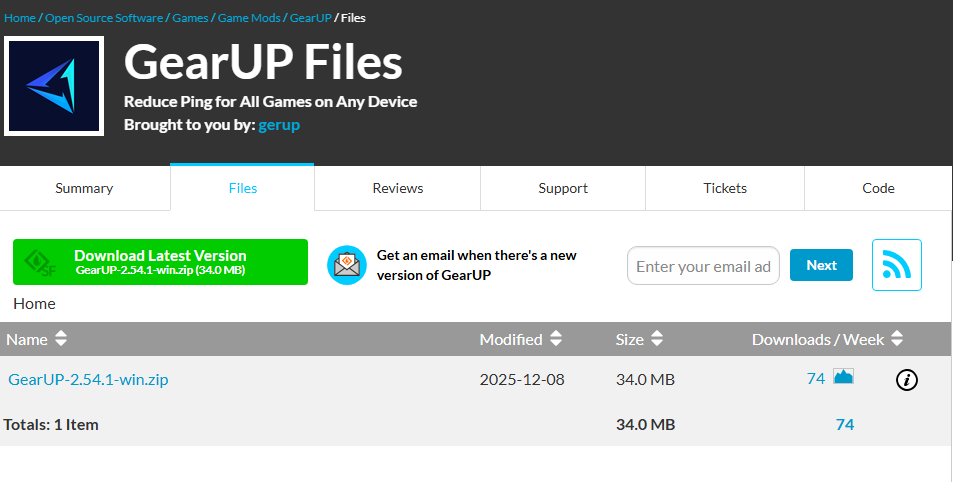Focus the Enter your email address field

[x=703, y=266]
